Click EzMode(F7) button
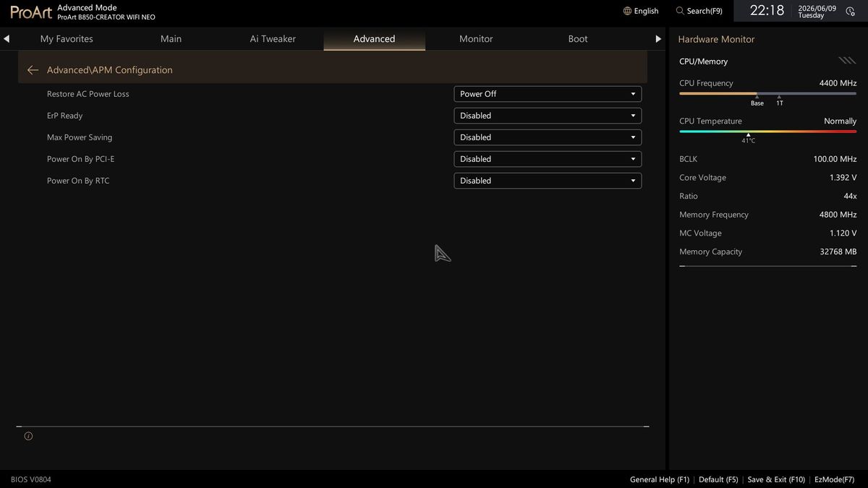 834,479
